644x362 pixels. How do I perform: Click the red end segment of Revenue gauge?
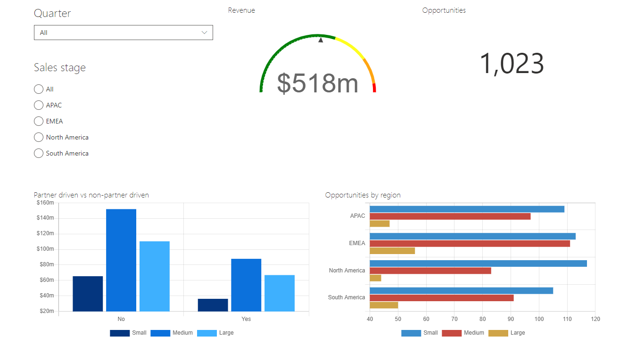(374, 88)
